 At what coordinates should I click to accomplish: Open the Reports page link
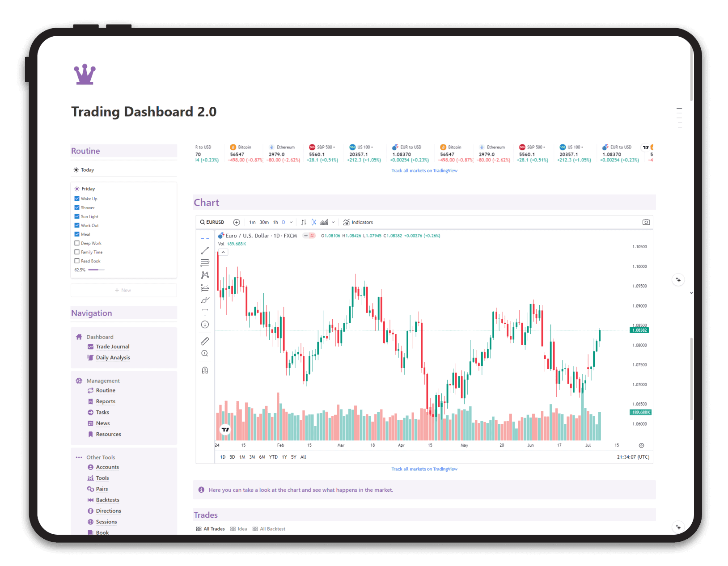tap(106, 401)
